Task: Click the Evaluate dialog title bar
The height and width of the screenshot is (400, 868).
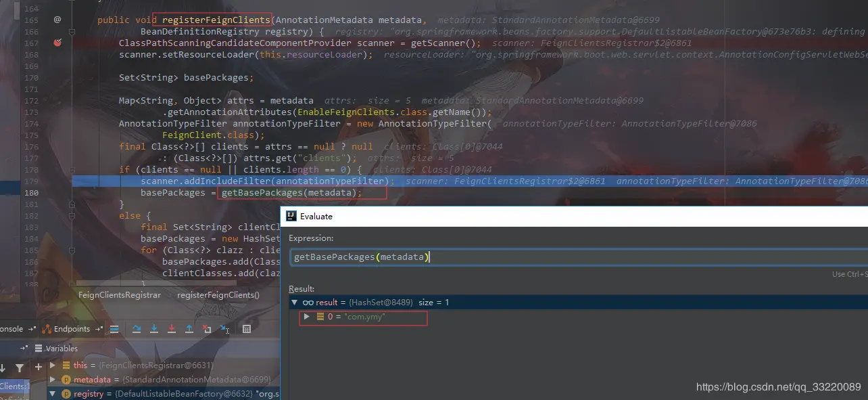Action: coord(575,216)
